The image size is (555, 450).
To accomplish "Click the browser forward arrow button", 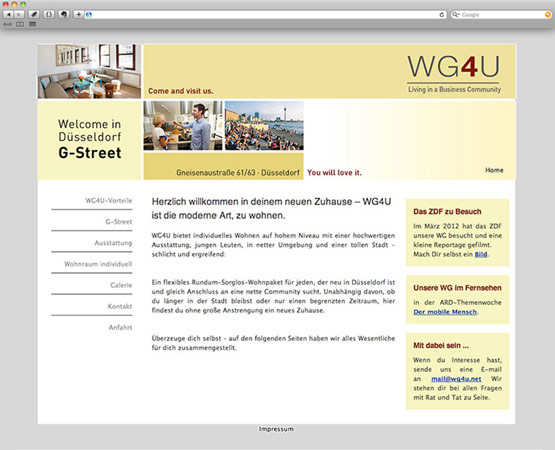I will tap(19, 15).
